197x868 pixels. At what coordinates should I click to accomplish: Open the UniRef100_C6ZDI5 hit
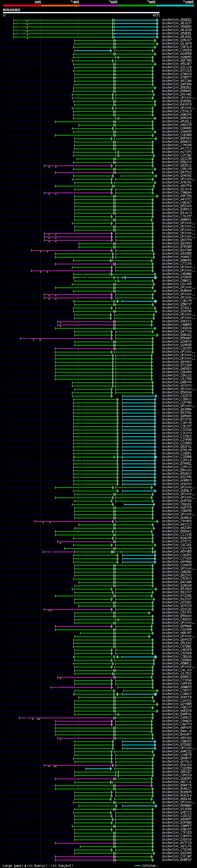177,396
